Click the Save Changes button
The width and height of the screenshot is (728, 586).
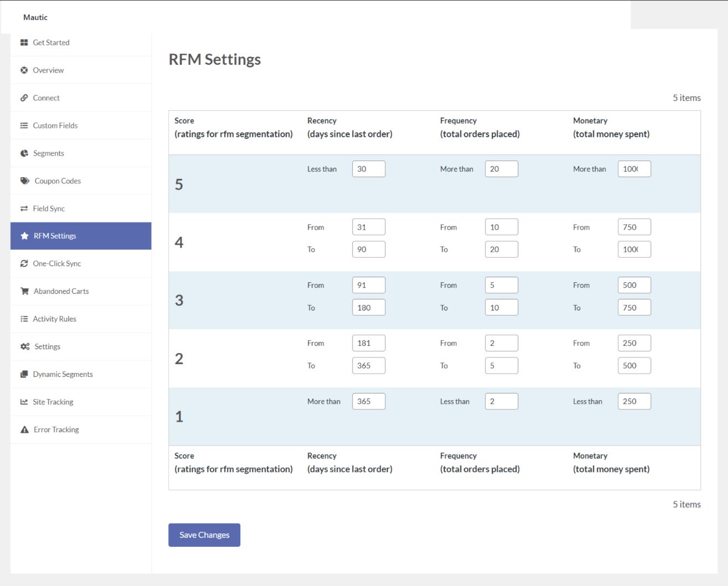204,535
